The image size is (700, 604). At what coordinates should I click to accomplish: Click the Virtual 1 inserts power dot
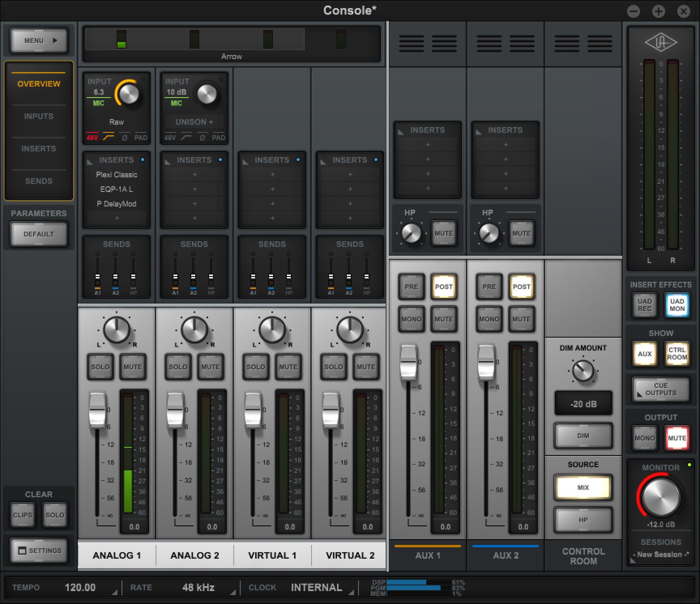point(298,160)
